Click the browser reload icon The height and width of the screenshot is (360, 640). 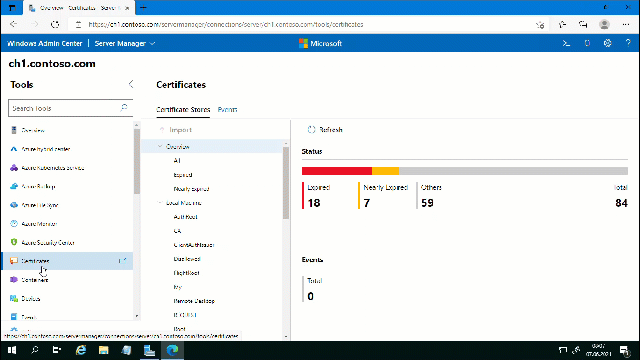click(x=55, y=24)
